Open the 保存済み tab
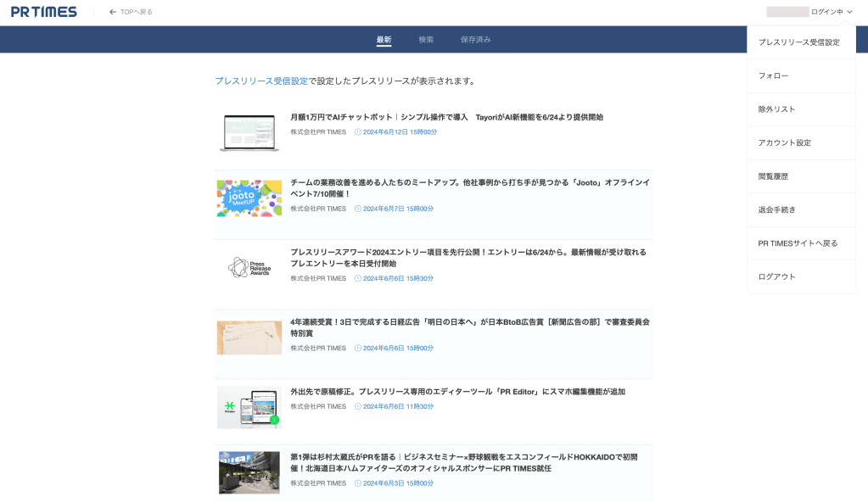This screenshot has width=868, height=502. 475,40
